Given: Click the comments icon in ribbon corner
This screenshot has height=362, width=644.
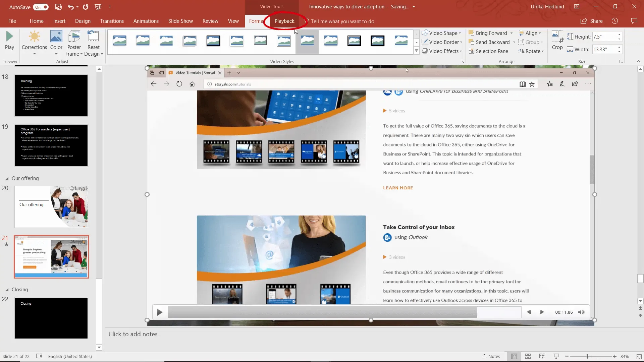Looking at the screenshot, I should pos(634,21).
